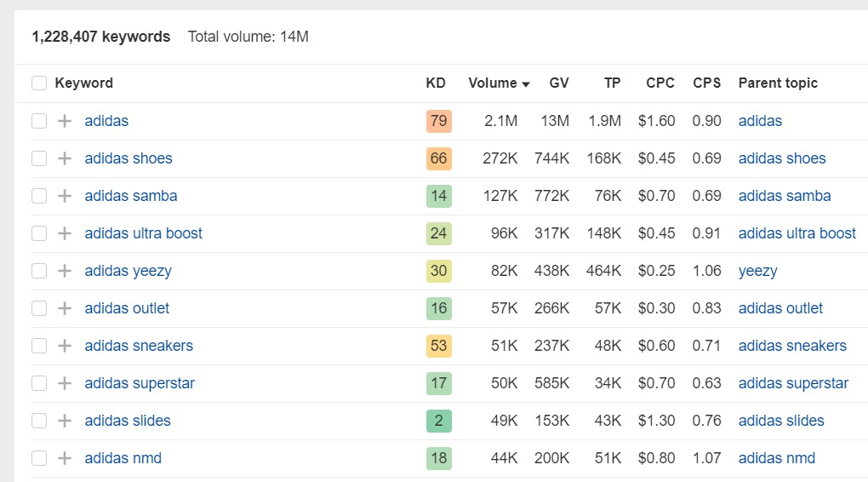Open yeezy parent topic link
Screen dimensions: 868x482
(757, 271)
